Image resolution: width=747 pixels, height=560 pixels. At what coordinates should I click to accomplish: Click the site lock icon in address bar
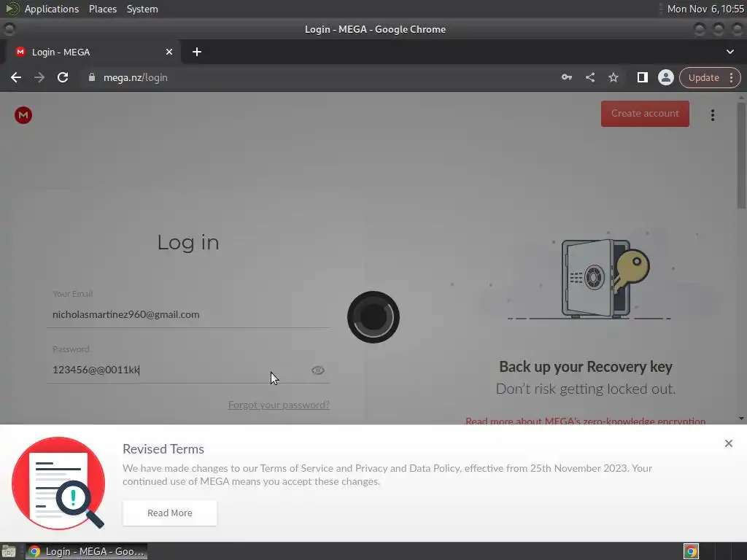click(92, 77)
